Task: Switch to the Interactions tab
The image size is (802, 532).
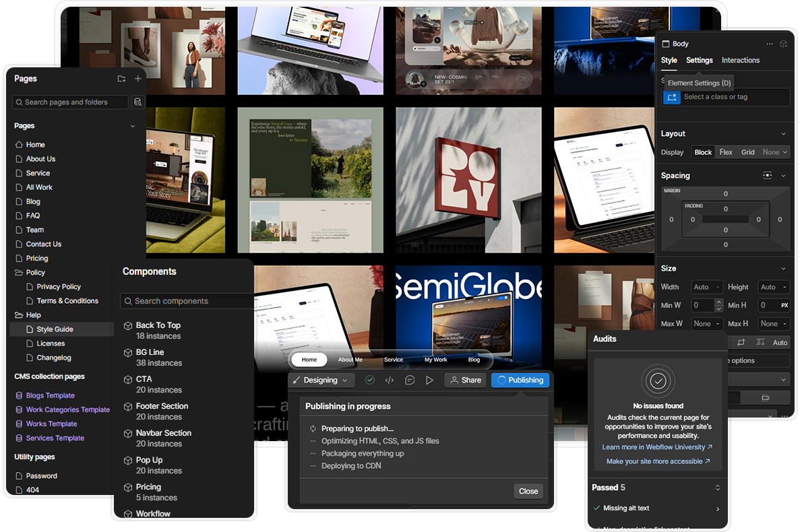Action: coord(740,61)
